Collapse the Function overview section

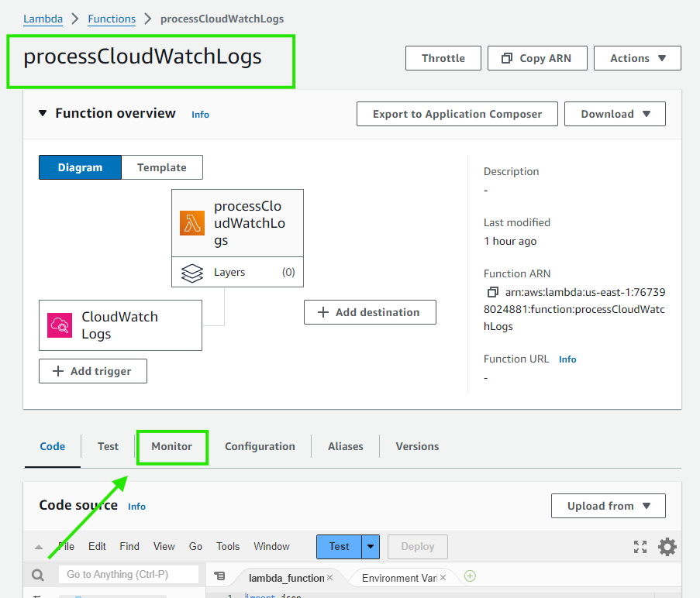[x=43, y=113]
